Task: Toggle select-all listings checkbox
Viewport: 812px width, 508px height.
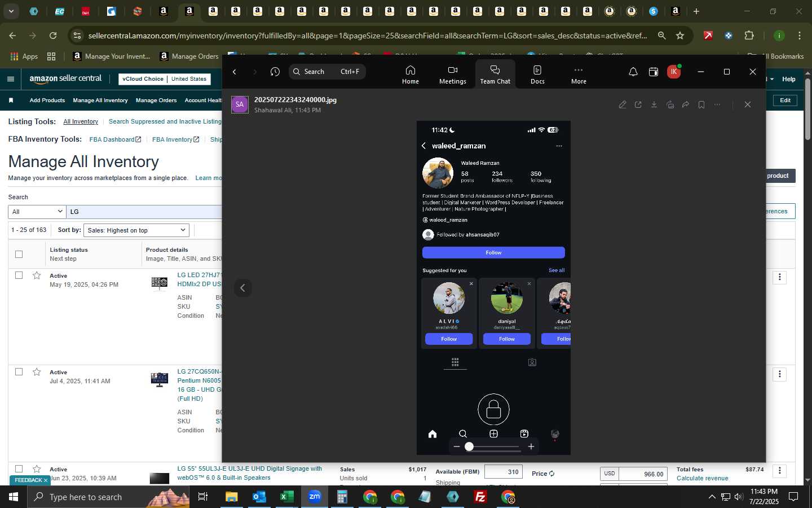Action: (x=19, y=254)
